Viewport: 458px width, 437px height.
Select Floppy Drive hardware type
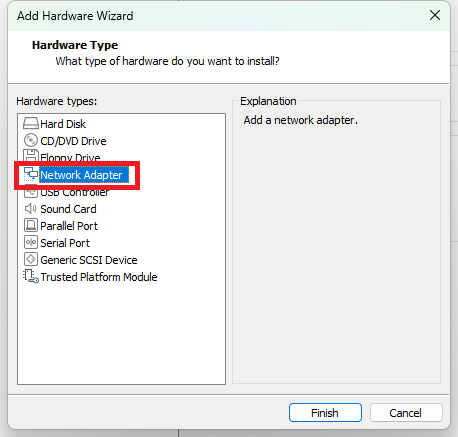[70, 157]
